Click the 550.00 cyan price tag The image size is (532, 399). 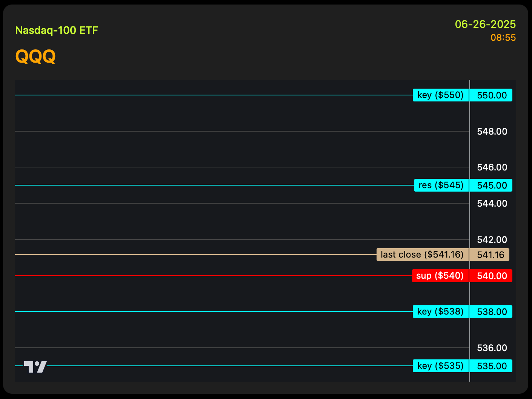click(x=491, y=95)
